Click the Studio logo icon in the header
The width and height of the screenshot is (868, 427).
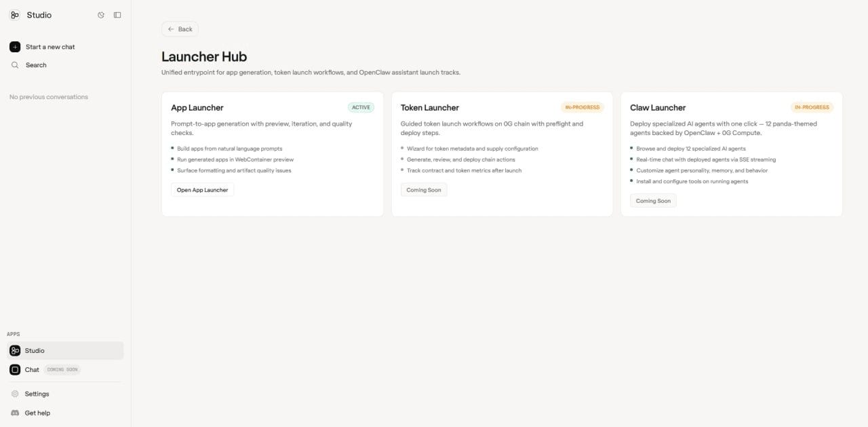click(x=15, y=15)
